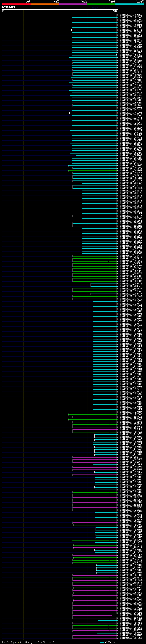Select hit label UniRef100_Q9AS97

pyautogui.click(x=131, y=266)
